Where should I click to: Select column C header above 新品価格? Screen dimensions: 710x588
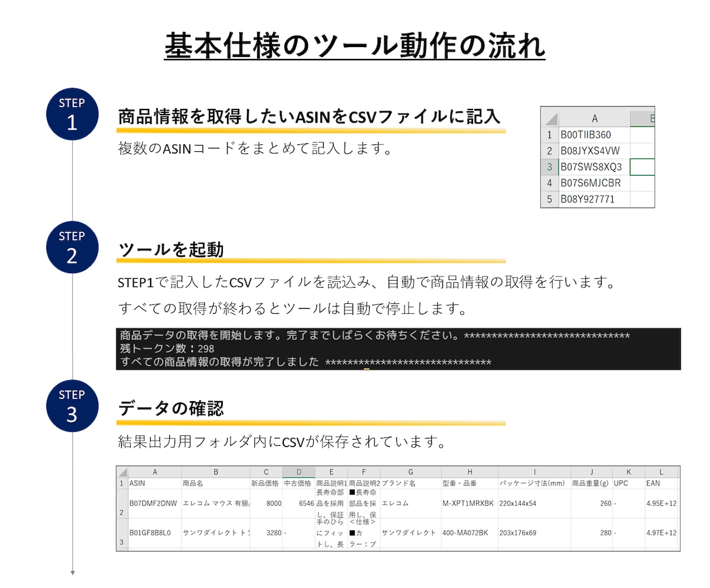tap(266, 472)
